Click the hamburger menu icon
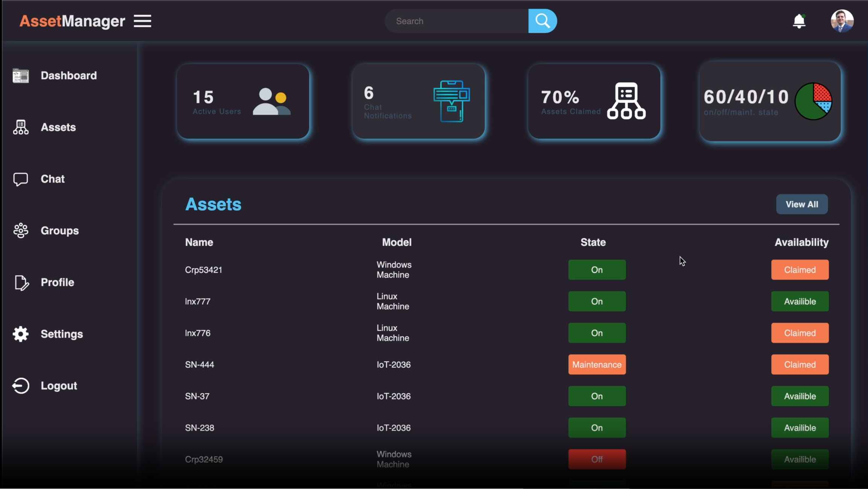Viewport: 868px width, 489px height. (x=142, y=21)
